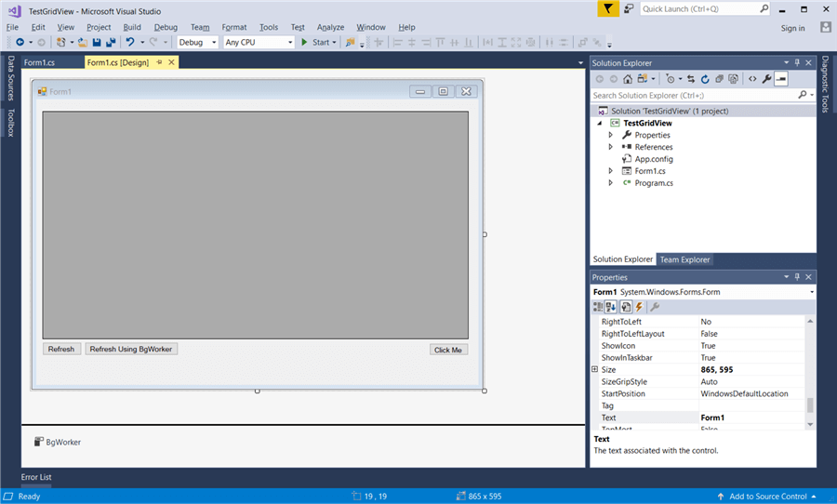Screen dimensions: 837x504
Task: Switch to the Form1.cs code tab
Action: pos(39,62)
